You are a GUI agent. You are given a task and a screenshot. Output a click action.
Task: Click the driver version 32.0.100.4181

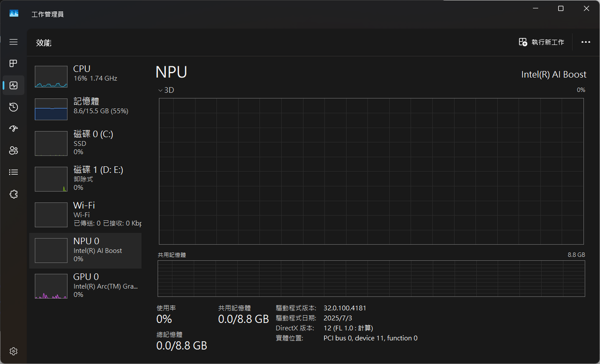345,308
